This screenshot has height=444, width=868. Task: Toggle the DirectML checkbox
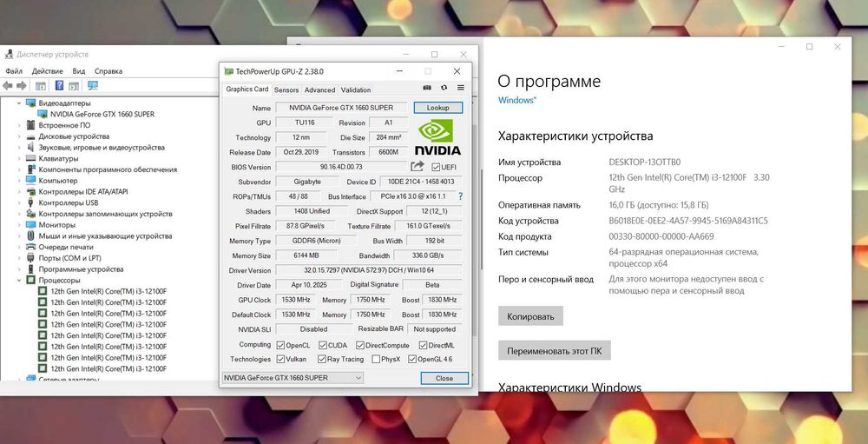[423, 345]
